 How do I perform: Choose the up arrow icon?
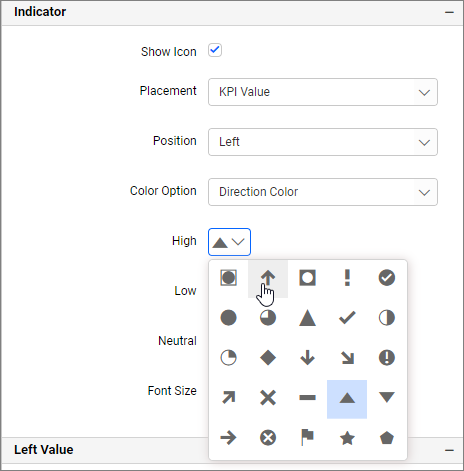(268, 278)
